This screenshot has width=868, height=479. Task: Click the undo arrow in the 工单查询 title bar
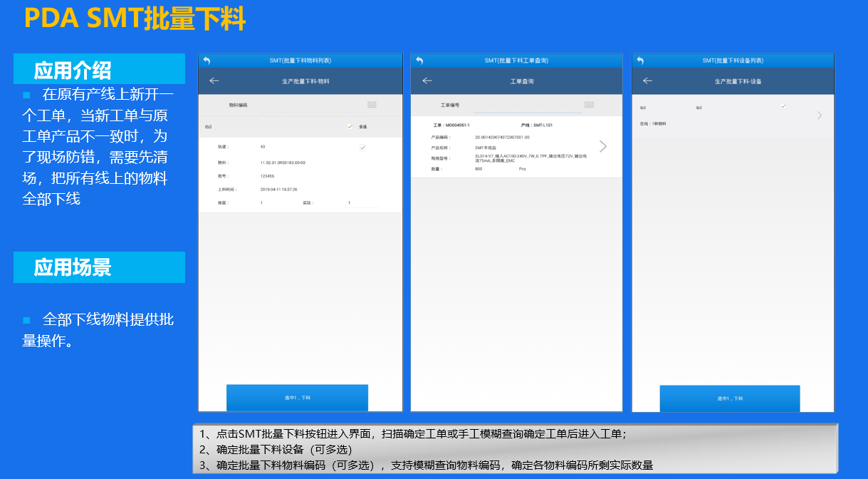(x=419, y=61)
